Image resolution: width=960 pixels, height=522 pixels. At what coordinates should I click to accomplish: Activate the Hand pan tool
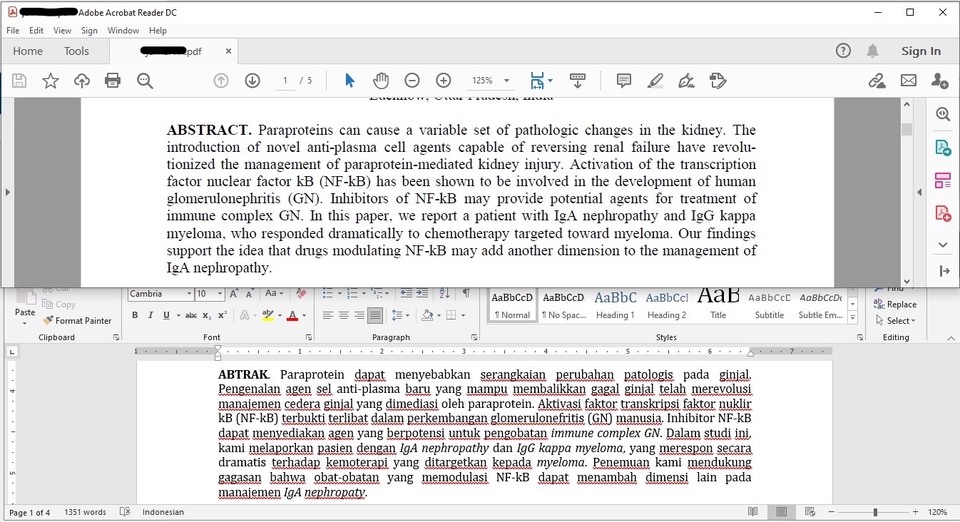click(381, 81)
